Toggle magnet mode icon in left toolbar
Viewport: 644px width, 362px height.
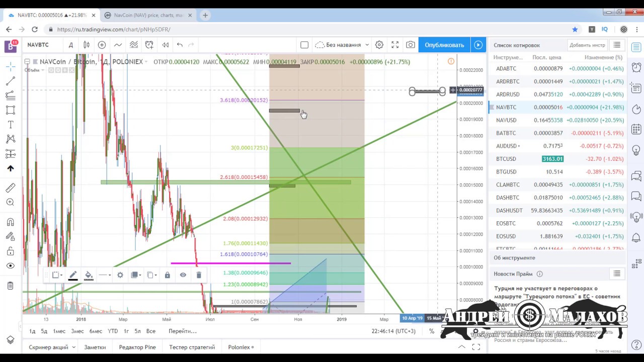[11, 222]
